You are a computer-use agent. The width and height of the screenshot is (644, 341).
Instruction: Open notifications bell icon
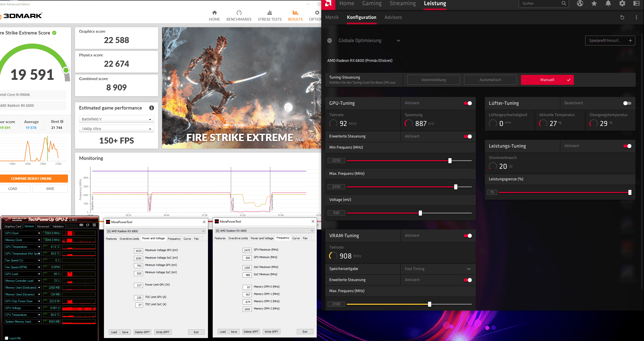(x=608, y=3)
